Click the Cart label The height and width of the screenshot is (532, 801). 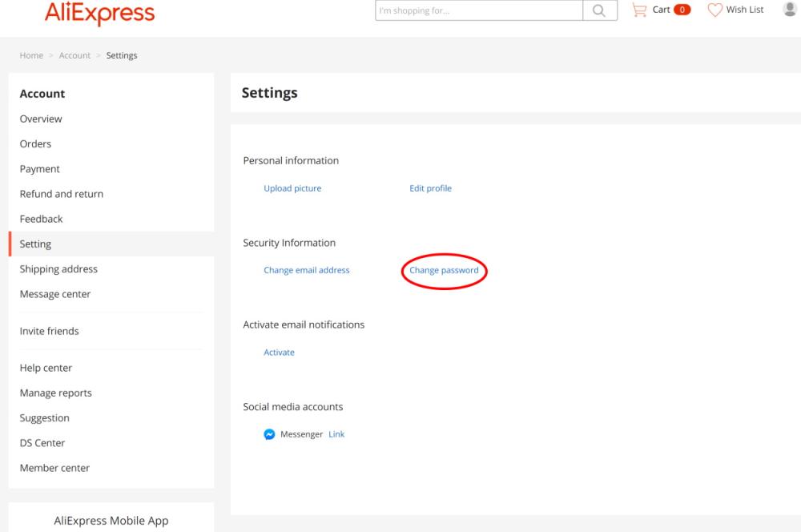point(661,10)
